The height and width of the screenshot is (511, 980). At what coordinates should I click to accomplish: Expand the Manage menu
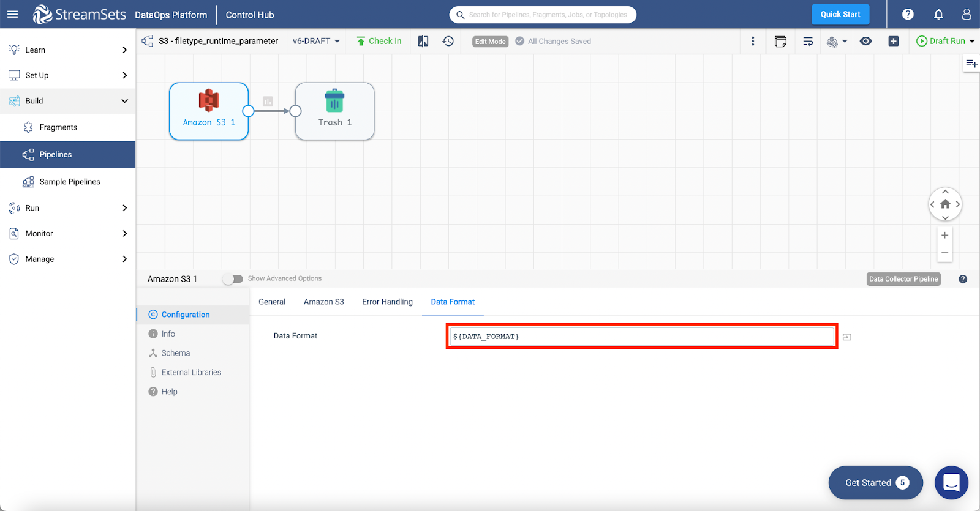coord(68,259)
